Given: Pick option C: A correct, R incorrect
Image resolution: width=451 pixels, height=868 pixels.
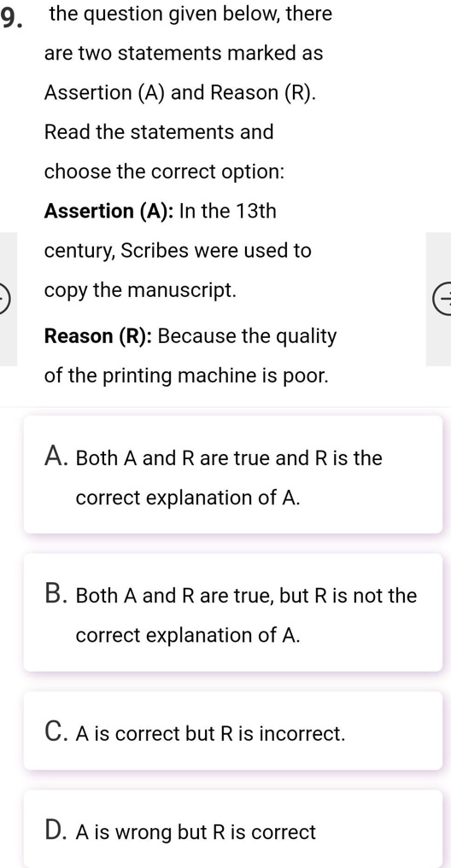Looking at the screenshot, I should coord(232,731).
